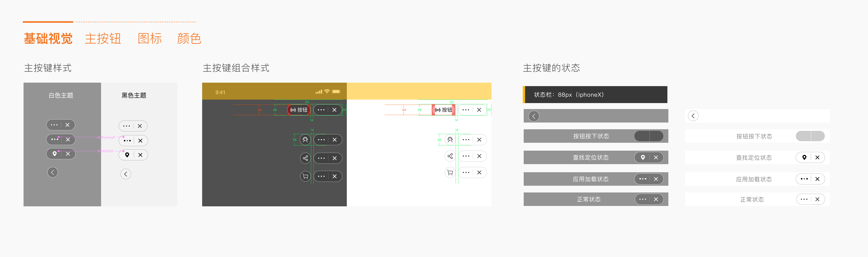Close capsule next to light 按钮 pill

pos(479,110)
